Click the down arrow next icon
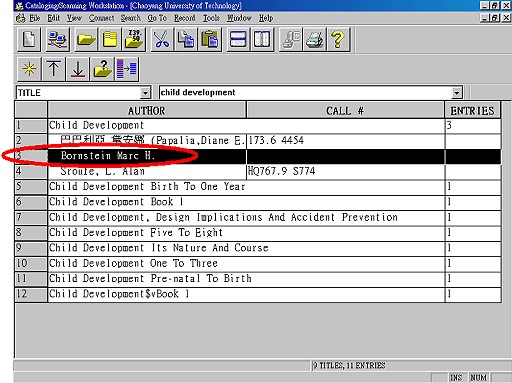Viewport: 512px width, 383px height. 78,69
